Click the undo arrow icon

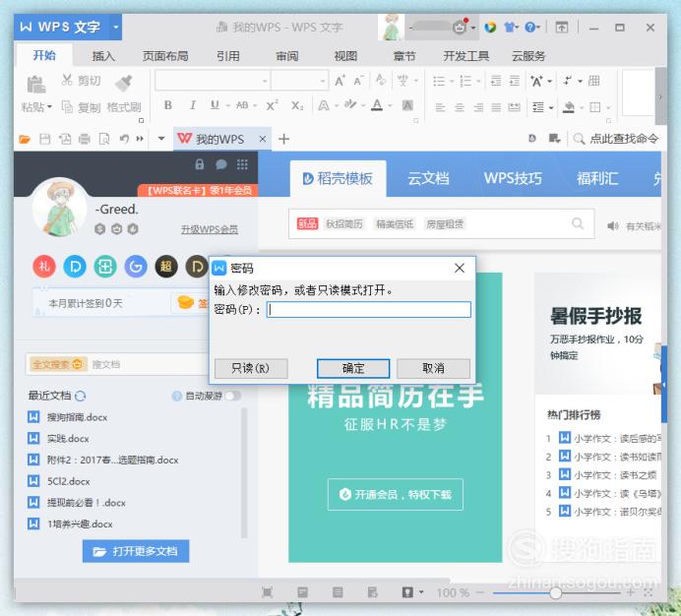(124, 139)
